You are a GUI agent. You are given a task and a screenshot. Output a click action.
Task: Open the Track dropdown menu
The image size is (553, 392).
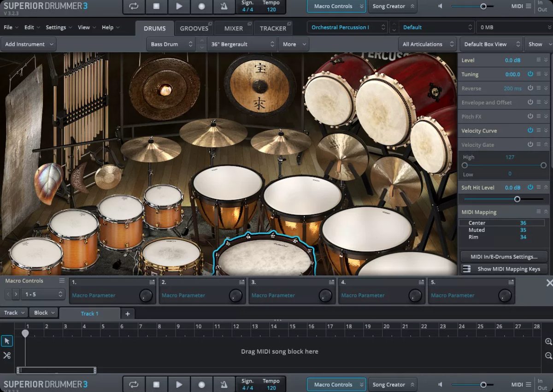coord(14,313)
